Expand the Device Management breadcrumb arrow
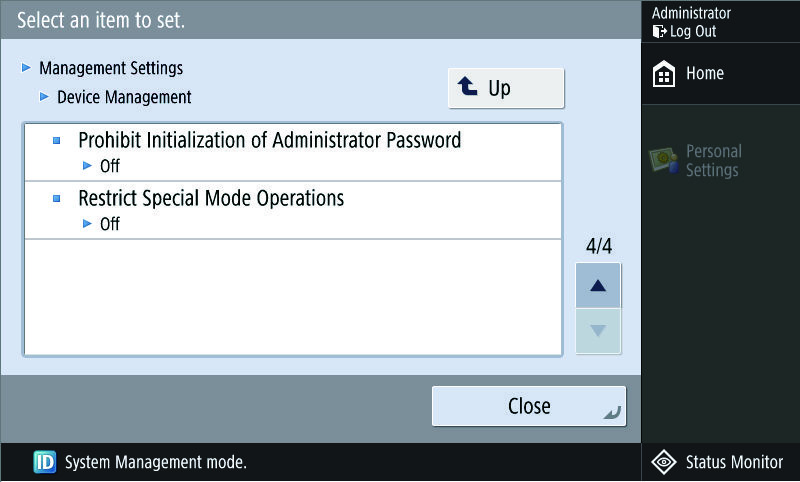The width and height of the screenshot is (800, 482). [44, 96]
